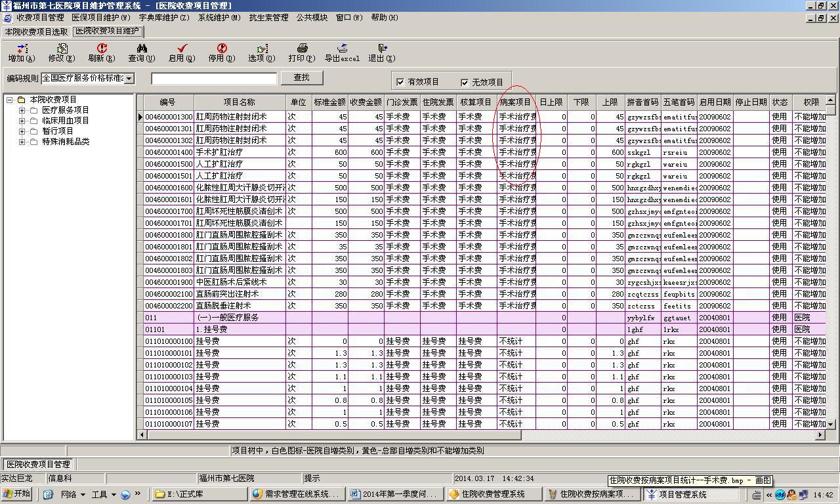Select the 临床用血项目 folder in tree
This screenshot has height=504, width=840.
pyautogui.click(x=66, y=121)
